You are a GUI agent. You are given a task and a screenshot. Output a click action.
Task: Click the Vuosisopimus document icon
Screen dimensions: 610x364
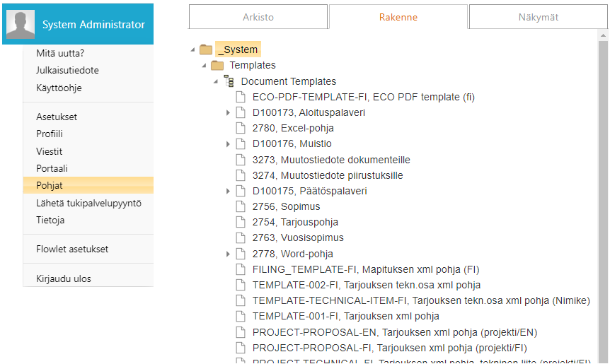click(x=240, y=237)
